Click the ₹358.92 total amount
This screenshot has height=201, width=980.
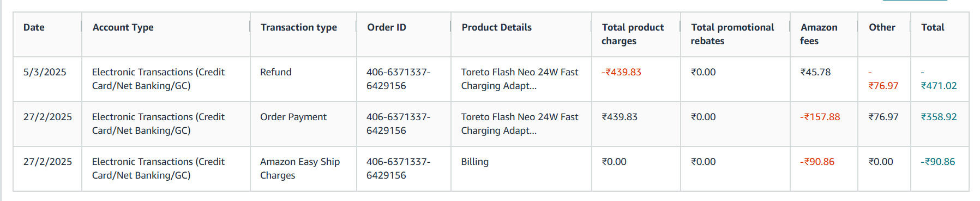pos(939,117)
